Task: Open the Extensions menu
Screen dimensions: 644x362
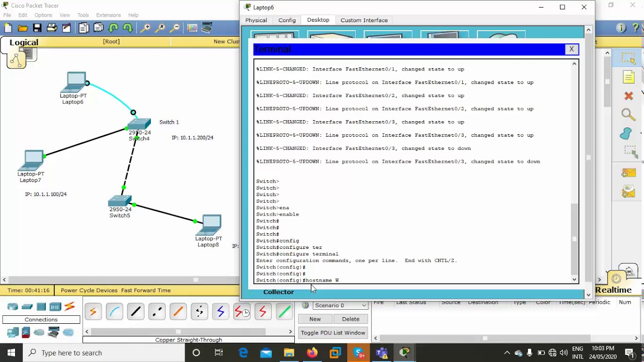Action: click(x=109, y=15)
